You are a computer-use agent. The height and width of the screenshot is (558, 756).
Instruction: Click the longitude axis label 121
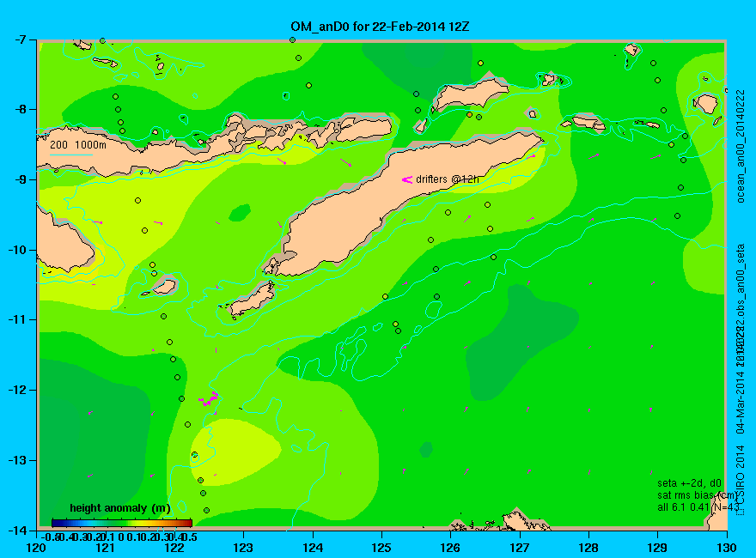tap(105, 548)
